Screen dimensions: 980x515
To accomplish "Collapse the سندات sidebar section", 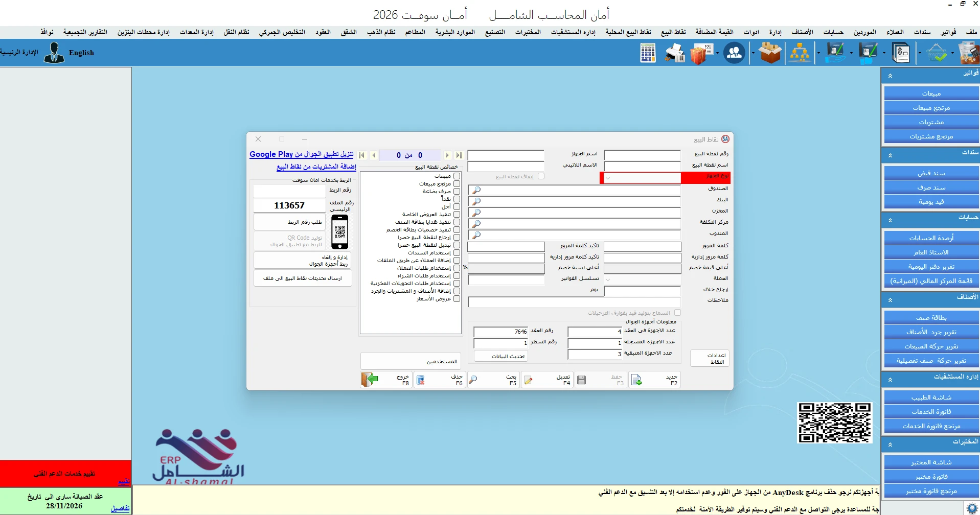I will [890, 155].
